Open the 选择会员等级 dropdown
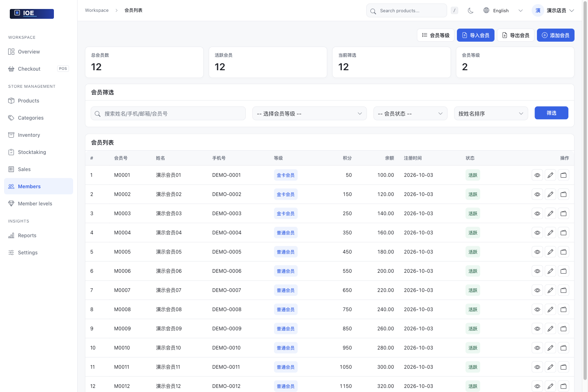The width and height of the screenshot is (588, 392). coord(310,114)
